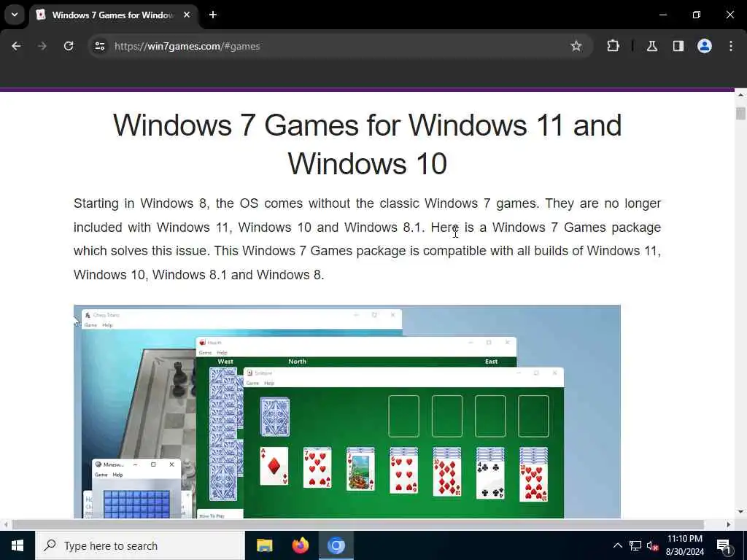The height and width of the screenshot is (560, 747).
Task: Open a new browser tab
Action: pyautogui.click(x=213, y=15)
